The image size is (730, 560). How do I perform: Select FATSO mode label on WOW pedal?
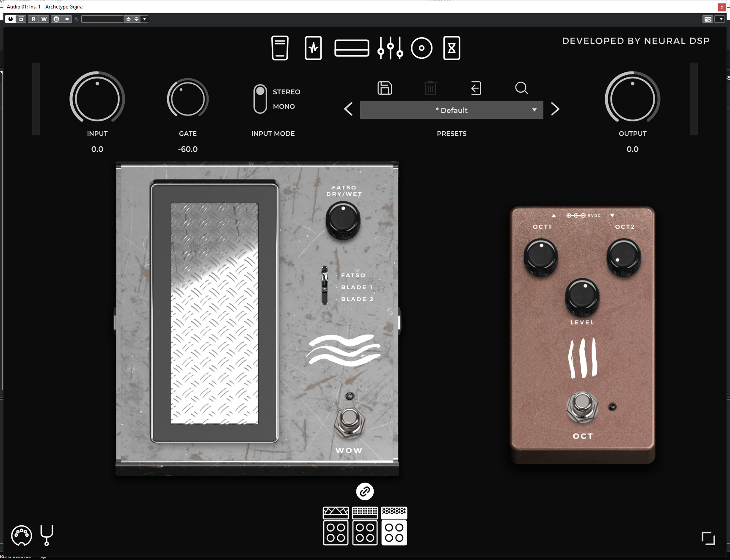(x=353, y=275)
